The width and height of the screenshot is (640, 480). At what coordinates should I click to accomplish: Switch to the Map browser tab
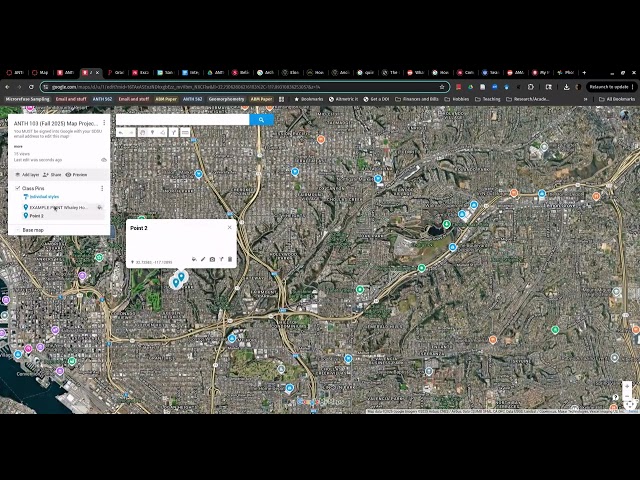click(40, 73)
